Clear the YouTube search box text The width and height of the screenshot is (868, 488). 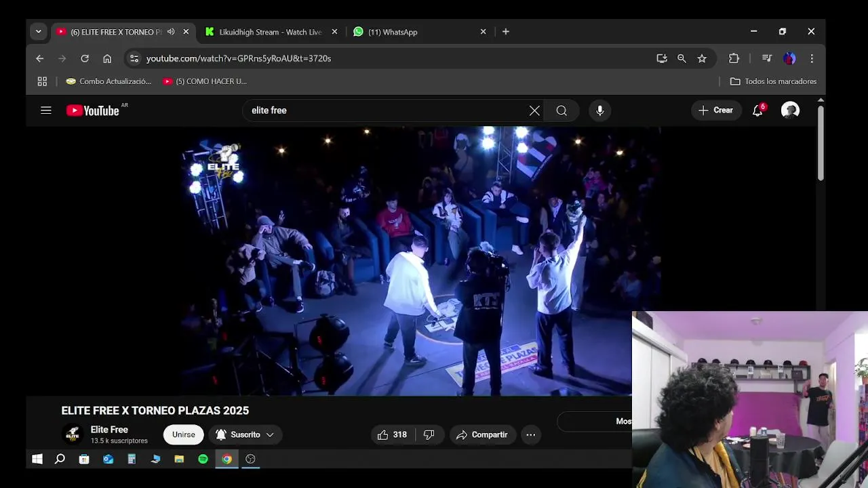[x=534, y=110]
